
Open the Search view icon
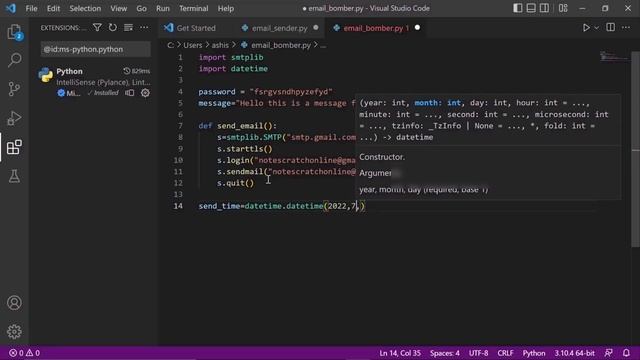(x=14, y=60)
